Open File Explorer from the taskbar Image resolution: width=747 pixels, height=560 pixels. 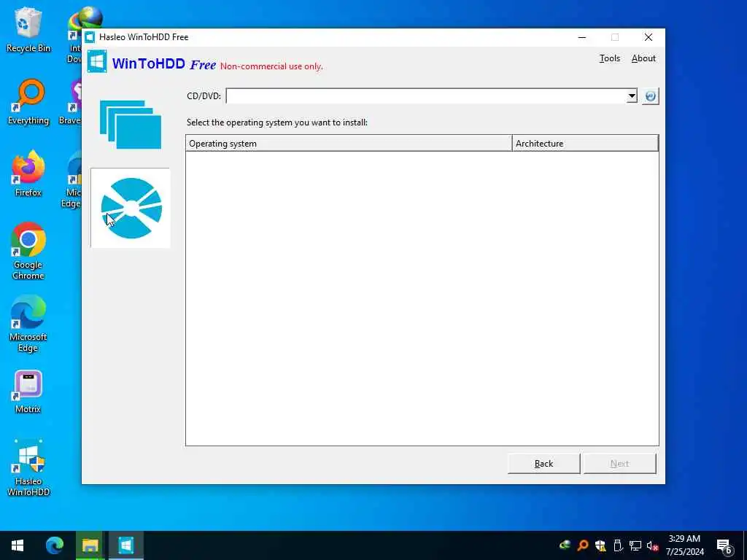[x=90, y=545]
